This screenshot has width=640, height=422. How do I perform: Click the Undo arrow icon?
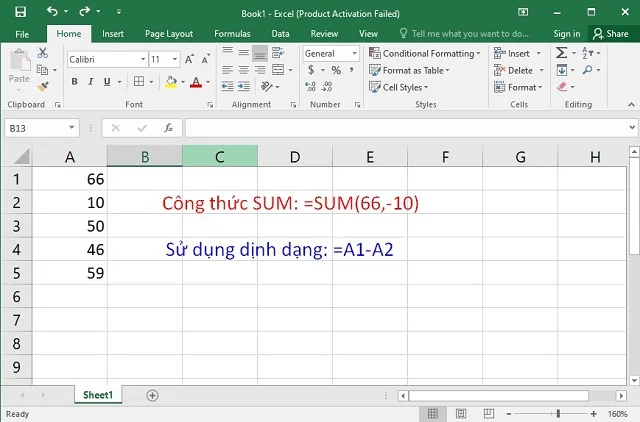(52, 11)
